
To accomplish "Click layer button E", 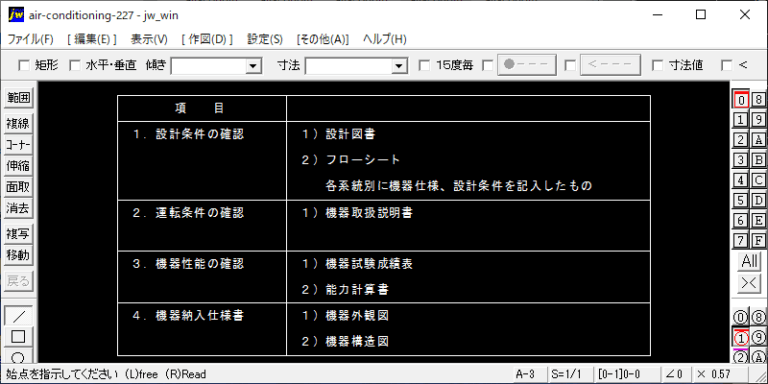I will coord(758,220).
